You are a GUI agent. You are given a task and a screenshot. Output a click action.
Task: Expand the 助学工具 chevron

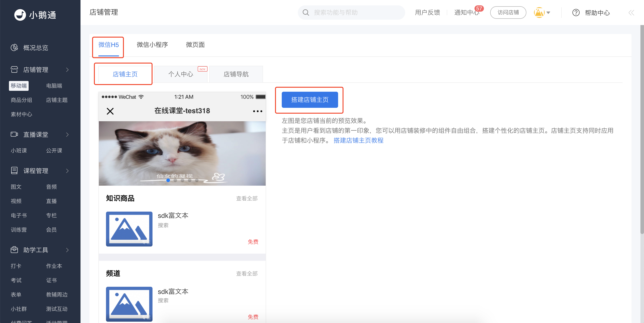(x=67, y=250)
